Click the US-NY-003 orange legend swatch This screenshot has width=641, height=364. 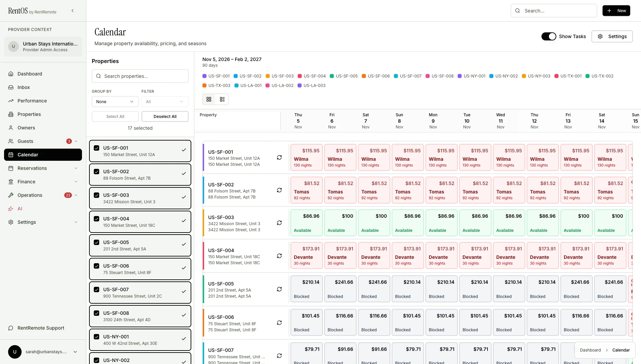(x=524, y=76)
